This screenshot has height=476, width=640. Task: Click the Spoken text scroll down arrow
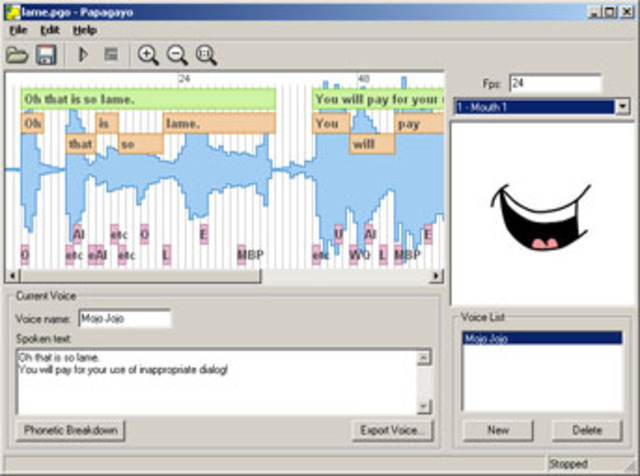click(x=424, y=407)
